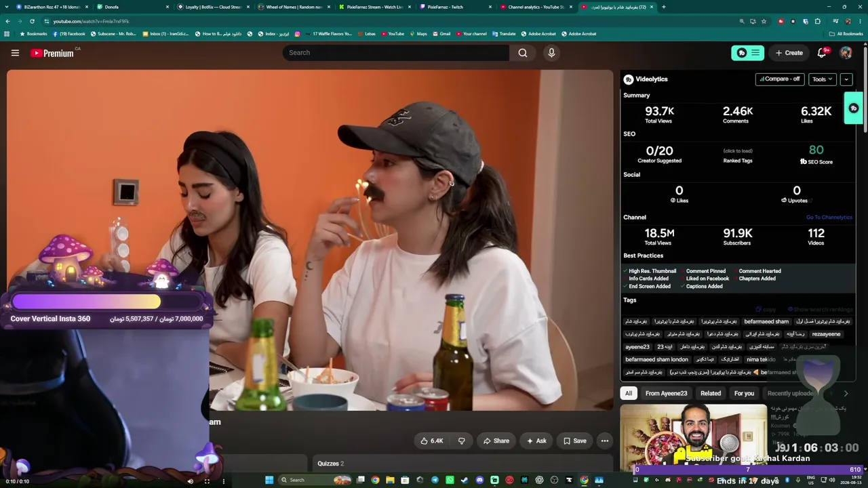Reload the page in Chrome
The width and height of the screenshot is (868, 488).
(x=32, y=21)
